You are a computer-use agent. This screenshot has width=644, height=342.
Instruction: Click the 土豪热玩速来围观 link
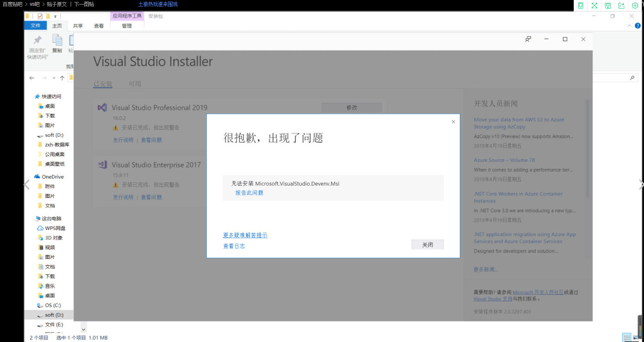click(158, 4)
